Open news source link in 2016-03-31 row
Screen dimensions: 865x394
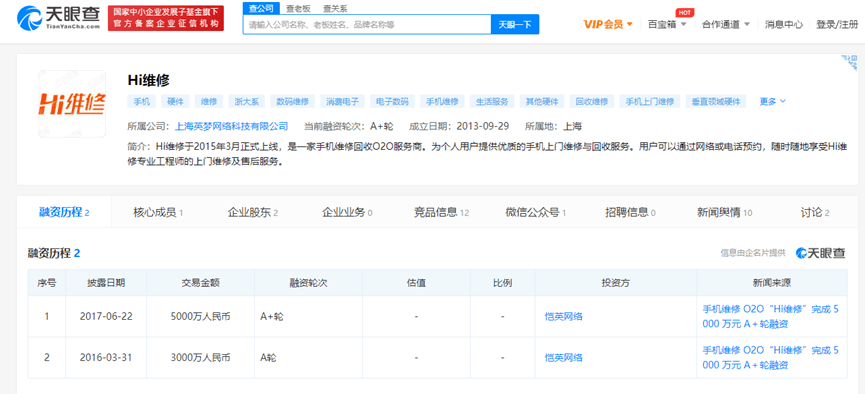[x=771, y=358]
